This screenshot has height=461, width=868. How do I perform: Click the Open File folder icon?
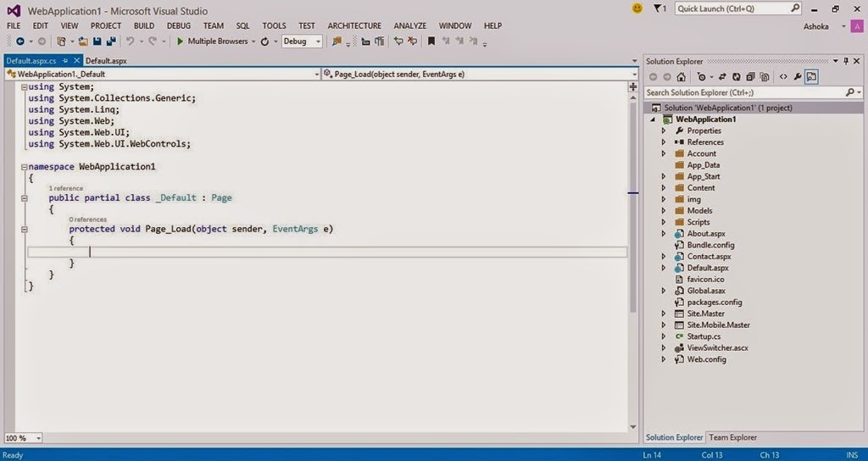pos(83,42)
